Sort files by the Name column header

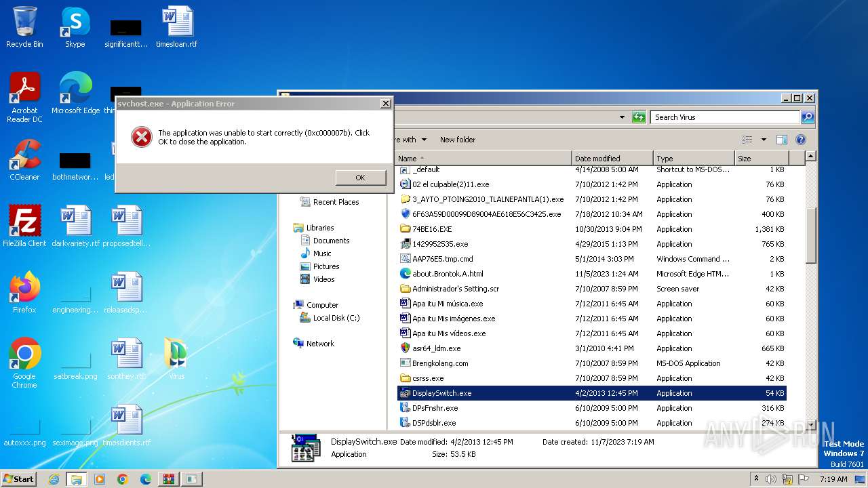pyautogui.click(x=484, y=158)
